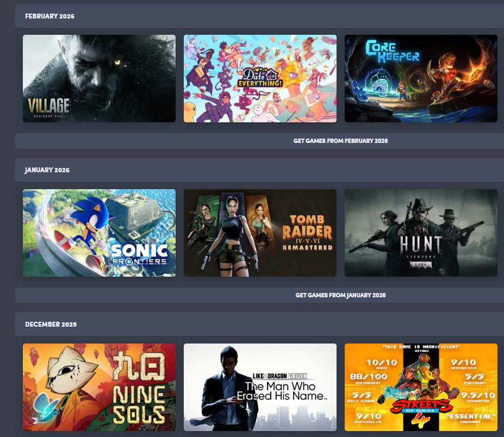Open the Sonic Frontiers game tile

tap(99, 233)
